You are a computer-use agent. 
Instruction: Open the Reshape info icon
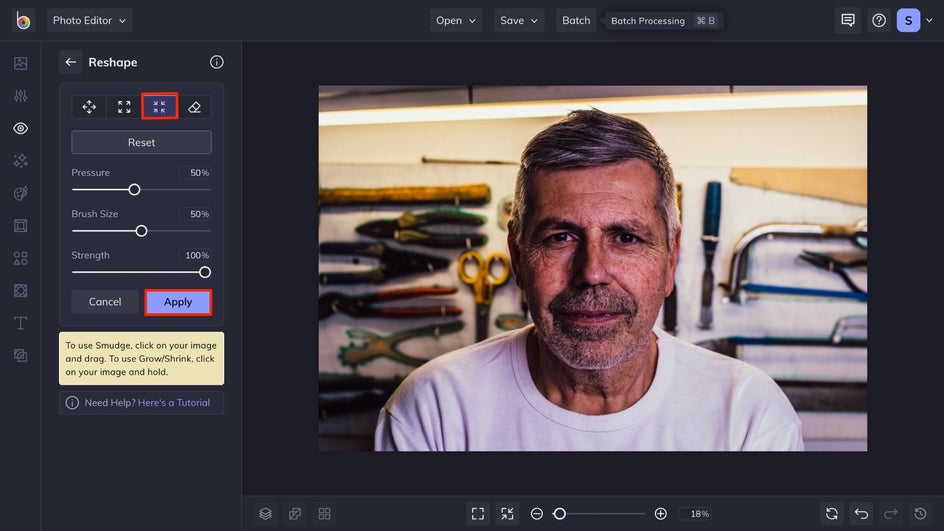click(216, 62)
